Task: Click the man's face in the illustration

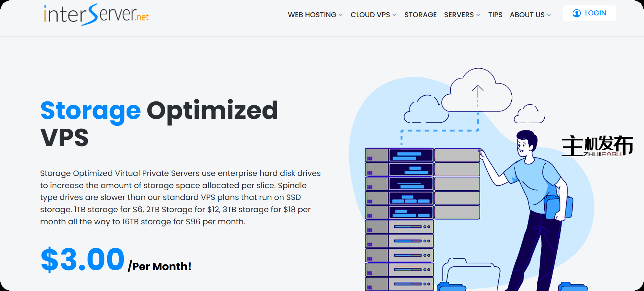Action: [523, 145]
